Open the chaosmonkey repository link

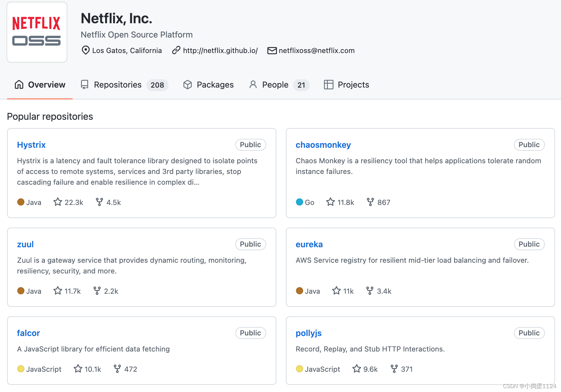click(323, 145)
